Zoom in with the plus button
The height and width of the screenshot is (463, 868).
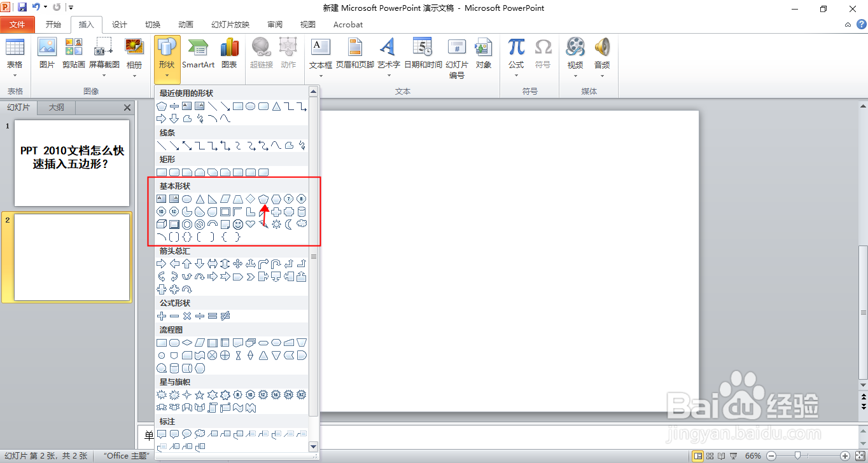pyautogui.click(x=845, y=455)
